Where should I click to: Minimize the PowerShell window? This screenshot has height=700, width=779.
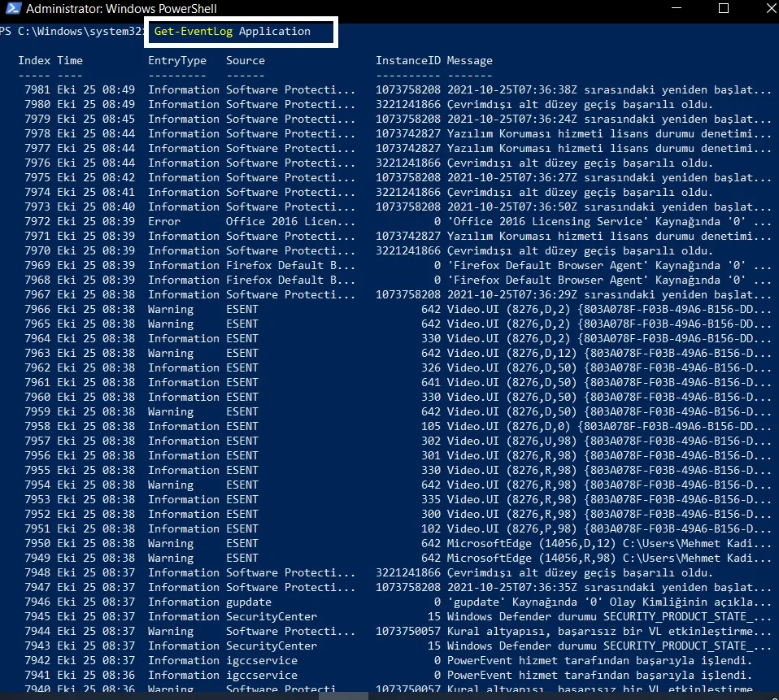coord(677,8)
